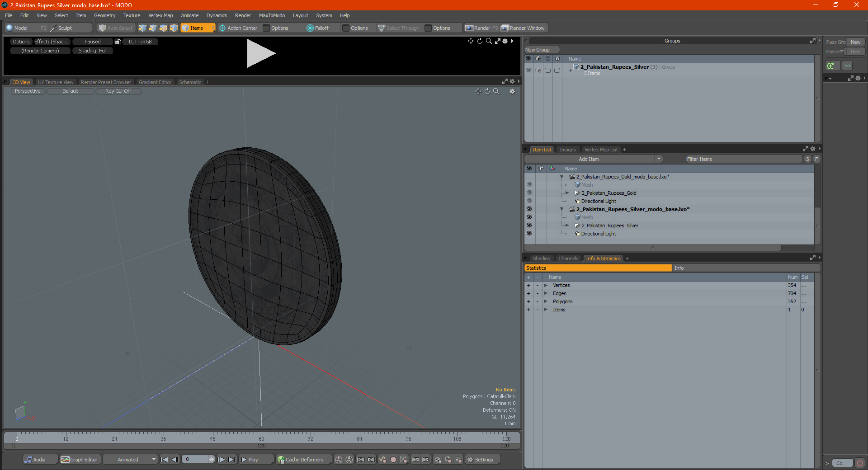Expand Polygons statistics row
Image resolution: width=868 pixels, height=470 pixels.
pos(546,301)
